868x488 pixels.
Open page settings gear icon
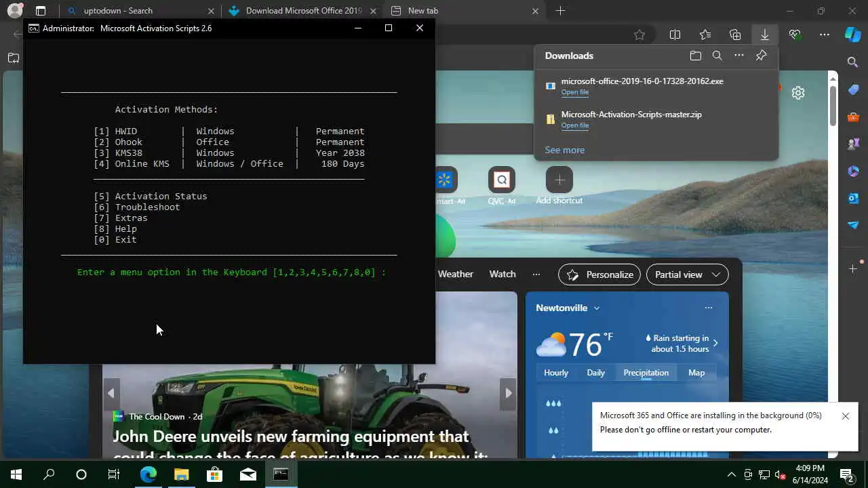(x=798, y=93)
